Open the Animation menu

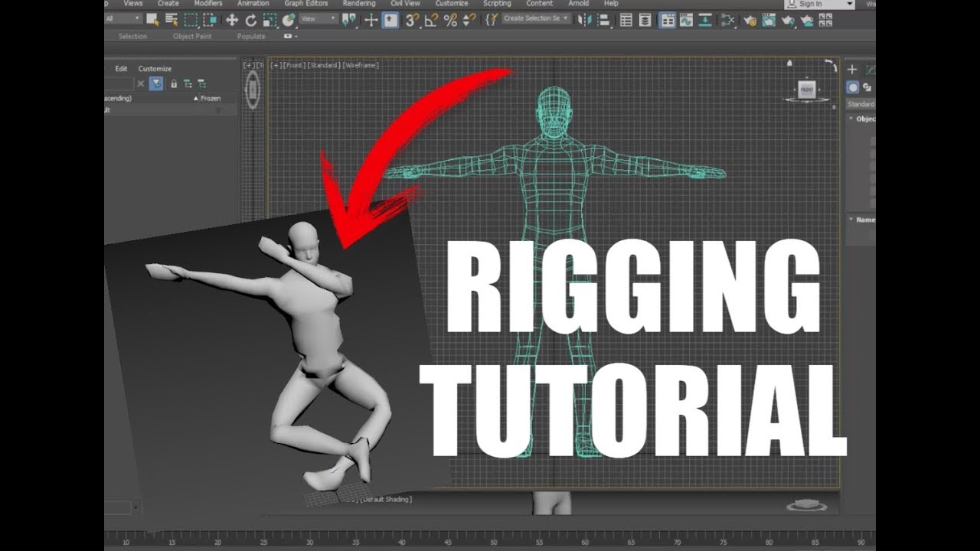(253, 4)
